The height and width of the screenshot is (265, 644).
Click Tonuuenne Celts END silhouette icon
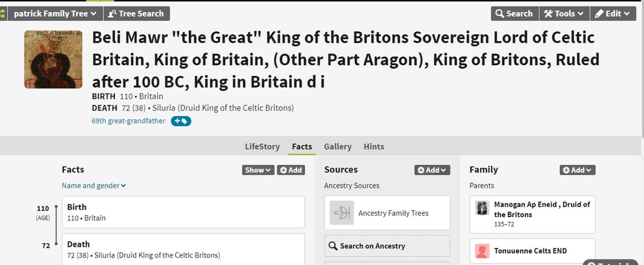(482, 251)
